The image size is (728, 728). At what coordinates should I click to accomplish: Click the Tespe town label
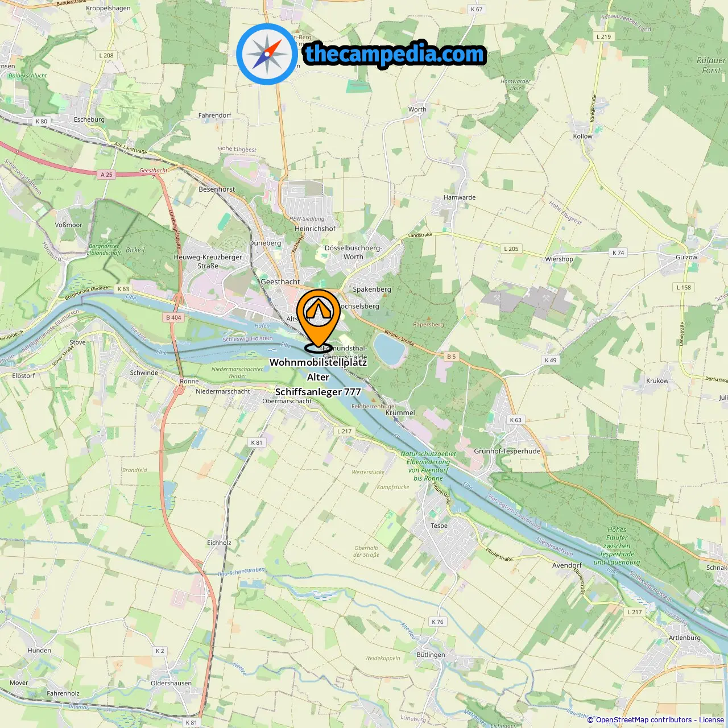439,526
